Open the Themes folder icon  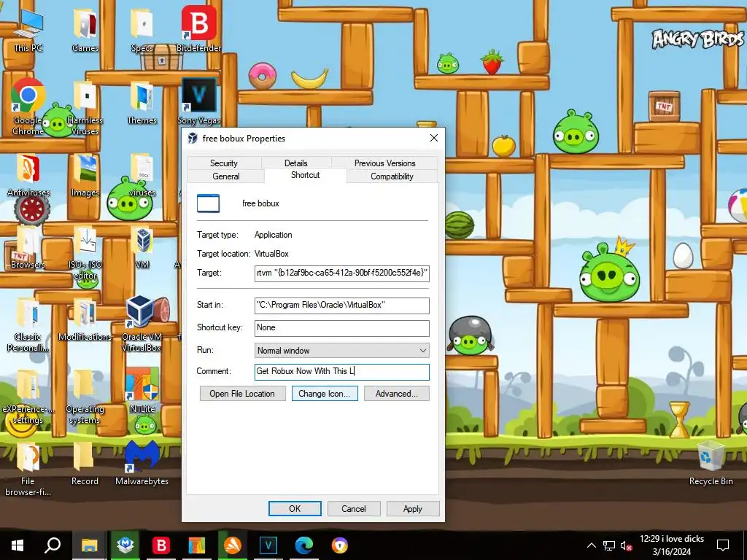[x=142, y=102]
